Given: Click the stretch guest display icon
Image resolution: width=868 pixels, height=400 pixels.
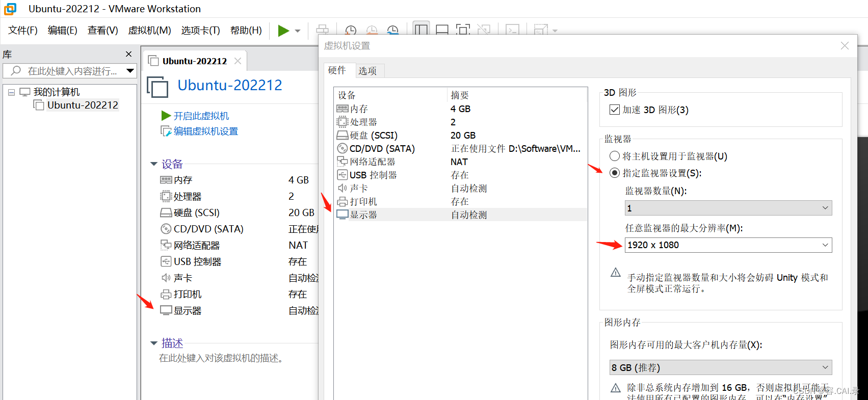Looking at the screenshot, I should [541, 30].
